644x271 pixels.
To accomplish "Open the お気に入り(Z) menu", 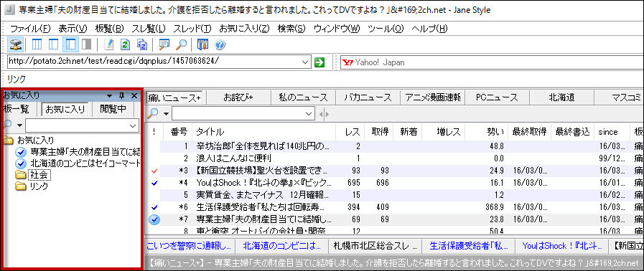I will 244,28.
